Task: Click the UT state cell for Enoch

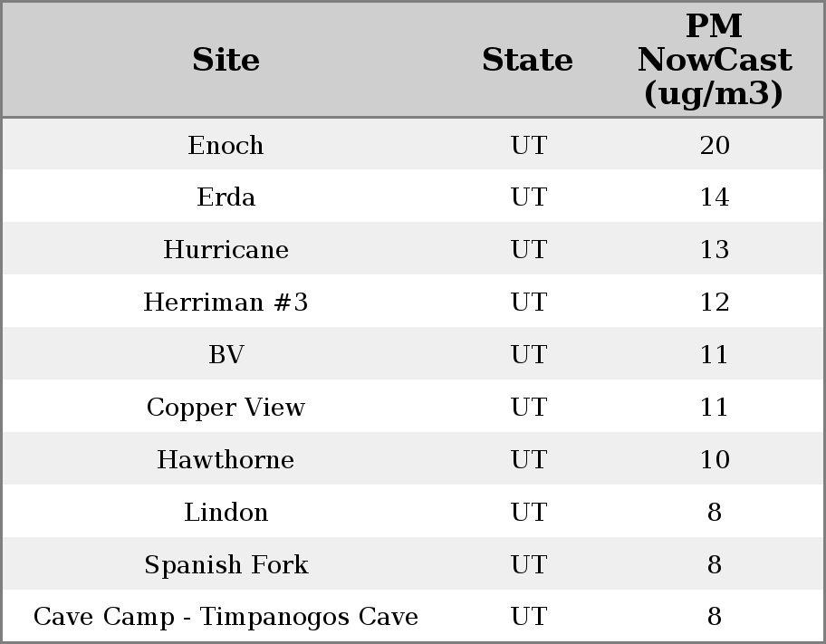Action: click(x=528, y=145)
